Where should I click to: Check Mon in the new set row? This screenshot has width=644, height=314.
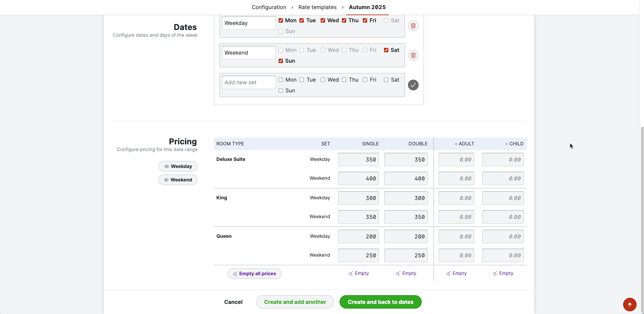(x=281, y=80)
